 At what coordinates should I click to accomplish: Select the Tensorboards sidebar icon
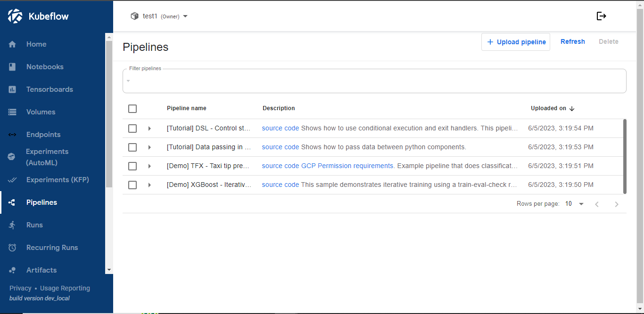(x=11, y=89)
